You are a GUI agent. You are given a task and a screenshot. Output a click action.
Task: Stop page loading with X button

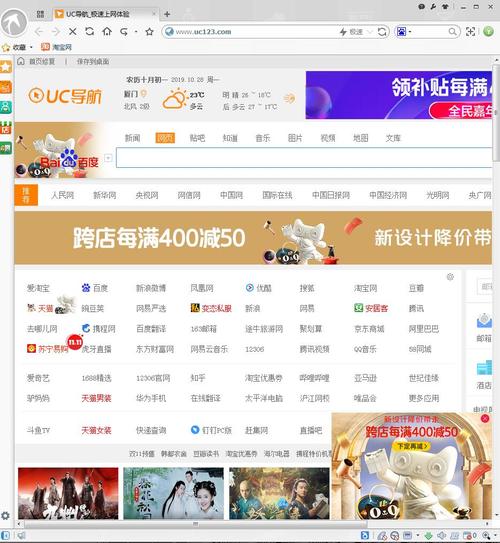tap(72, 32)
